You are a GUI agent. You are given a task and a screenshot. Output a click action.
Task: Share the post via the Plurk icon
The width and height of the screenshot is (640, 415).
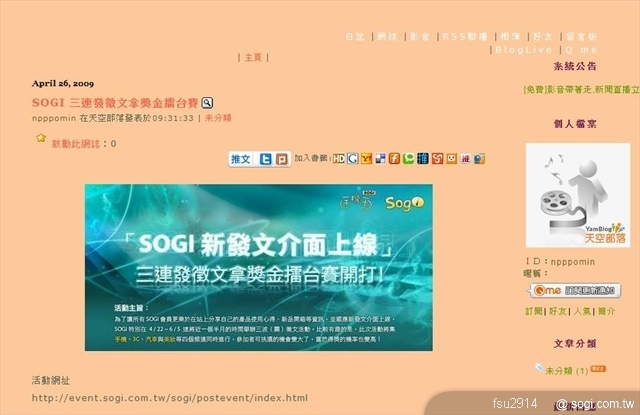[x=282, y=159]
